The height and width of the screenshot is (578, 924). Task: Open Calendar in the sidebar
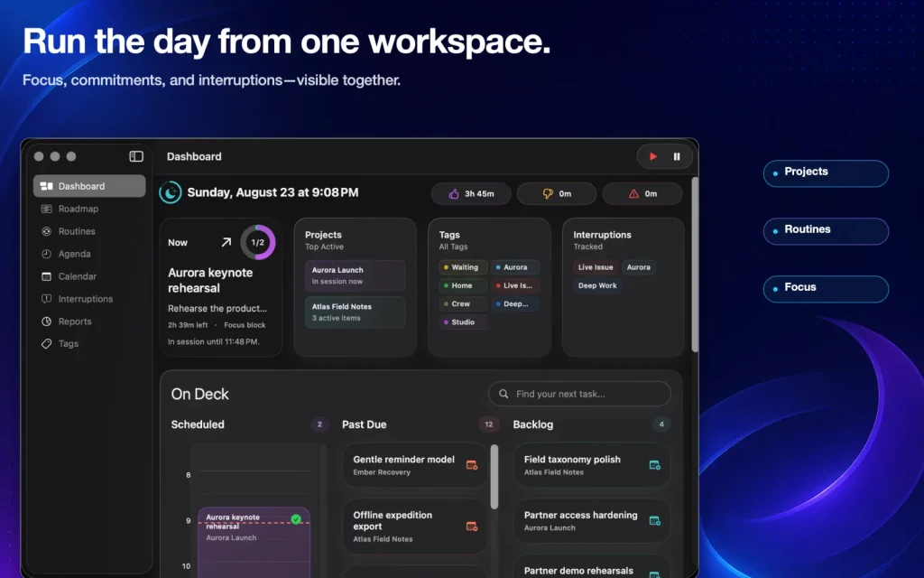[x=89, y=276]
